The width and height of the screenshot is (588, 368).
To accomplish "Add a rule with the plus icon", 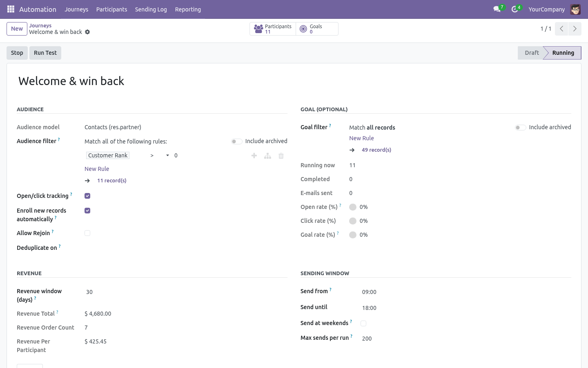I will (x=254, y=155).
